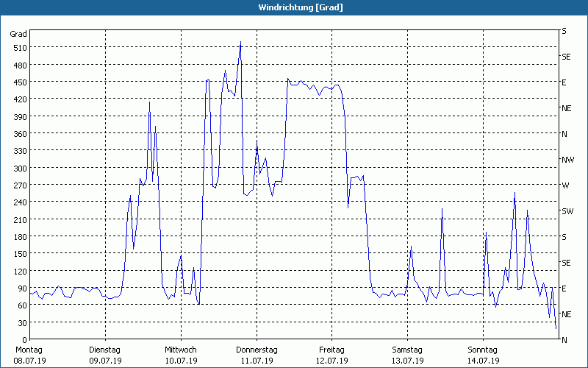Click the "Grad" unit label on y-axis
588x368 pixels.
18,34
